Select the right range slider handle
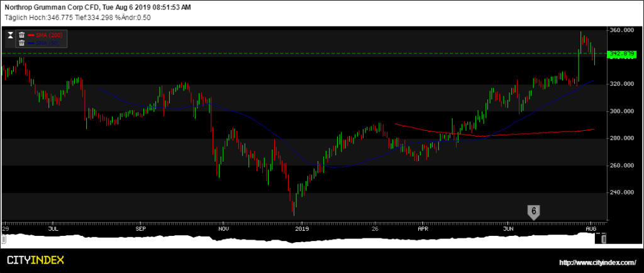This screenshot has width=644, height=273. click(604, 239)
